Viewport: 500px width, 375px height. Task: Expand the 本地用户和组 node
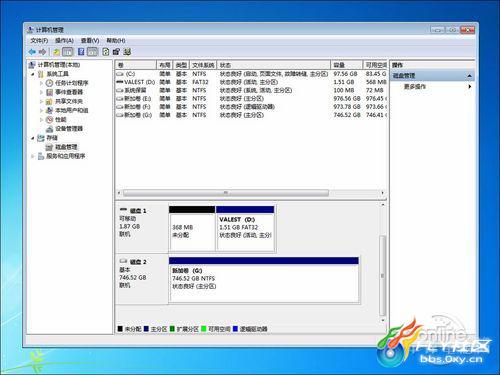click(41, 110)
